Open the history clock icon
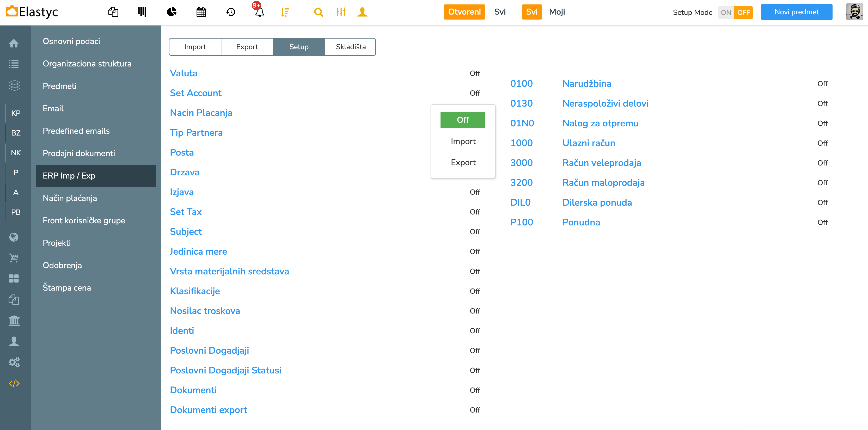This screenshot has height=430, width=868. tap(230, 13)
